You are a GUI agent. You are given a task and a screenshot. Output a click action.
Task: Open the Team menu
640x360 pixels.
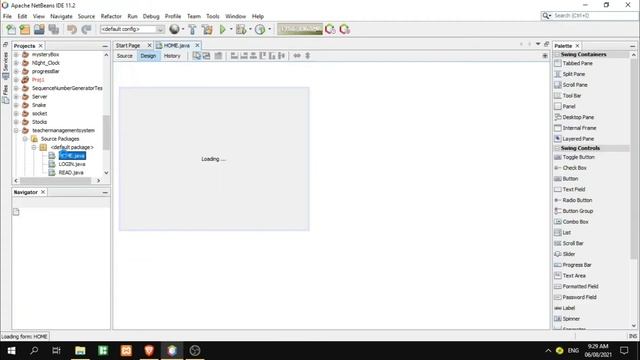pos(194,16)
